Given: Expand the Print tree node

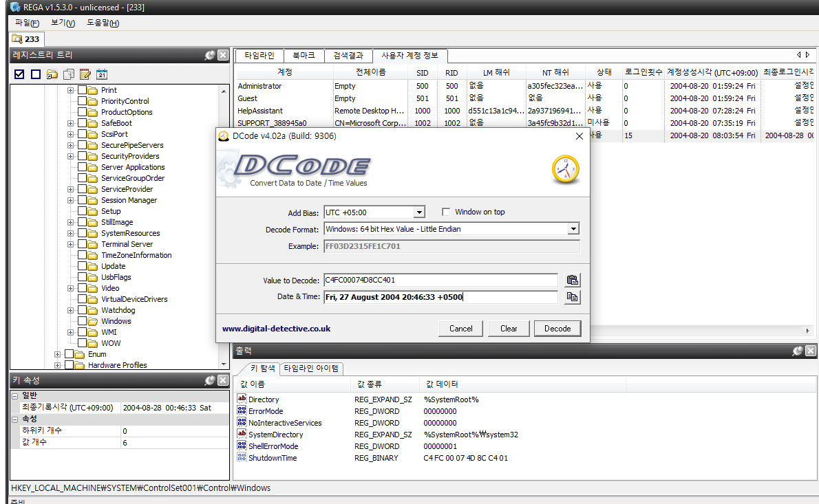Looking at the screenshot, I should pos(70,90).
